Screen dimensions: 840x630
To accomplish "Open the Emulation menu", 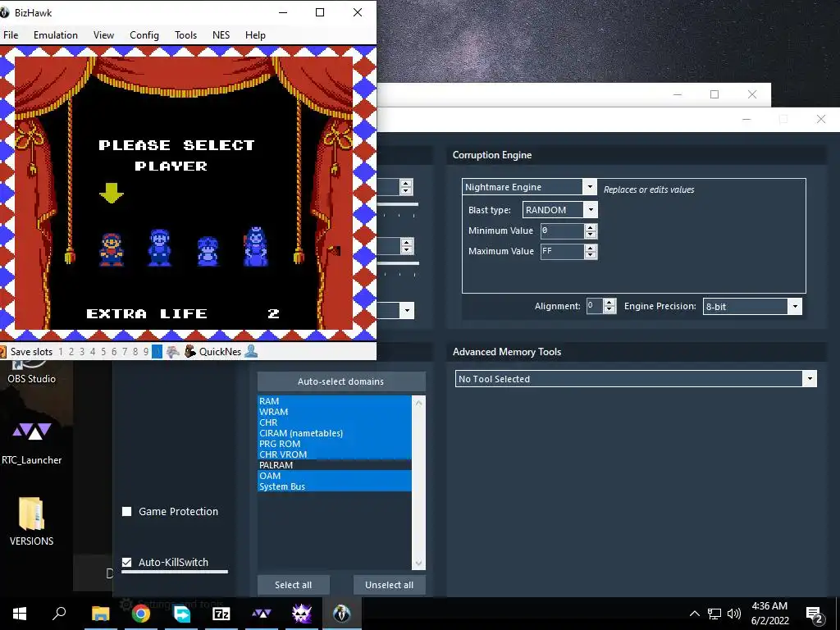I will pyautogui.click(x=55, y=34).
